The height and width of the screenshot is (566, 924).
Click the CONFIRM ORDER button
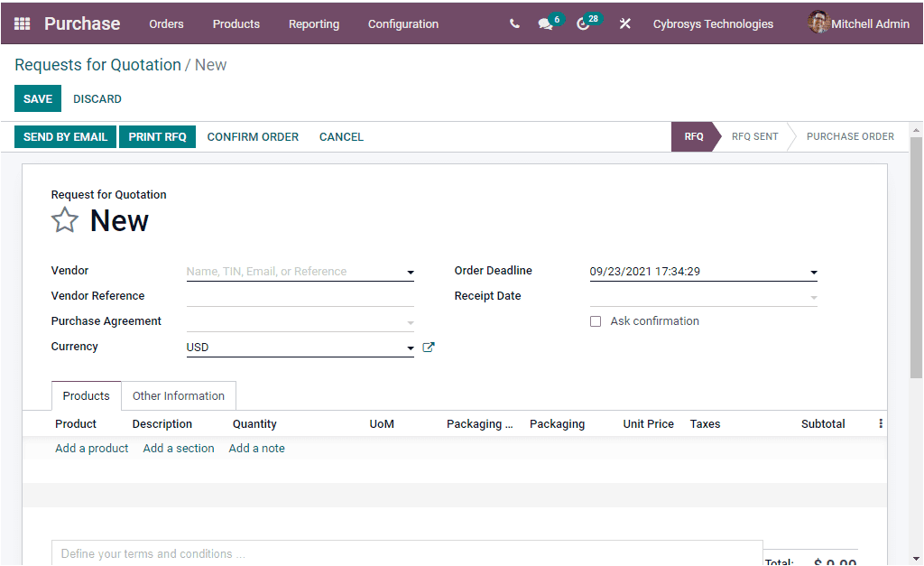click(253, 136)
